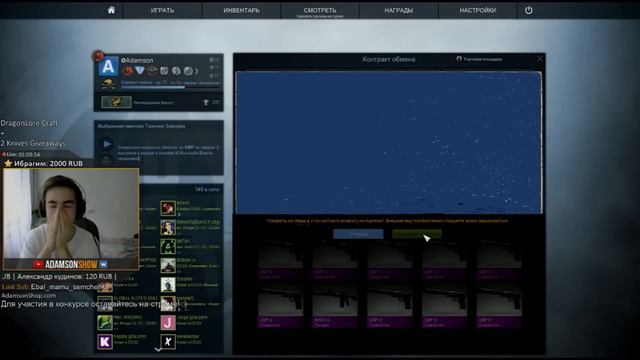This screenshot has width=640, height=360.
Task: Click the trophy wins icon
Action: coord(206,102)
